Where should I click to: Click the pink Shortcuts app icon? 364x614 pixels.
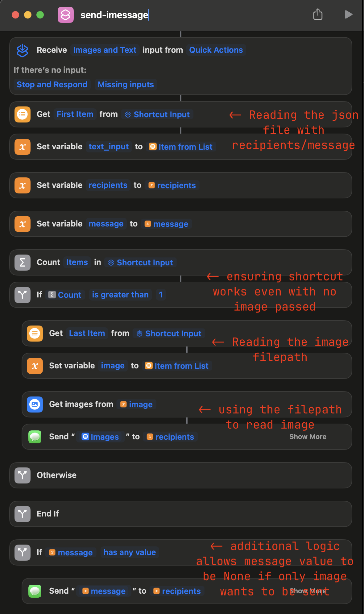pyautogui.click(x=66, y=15)
